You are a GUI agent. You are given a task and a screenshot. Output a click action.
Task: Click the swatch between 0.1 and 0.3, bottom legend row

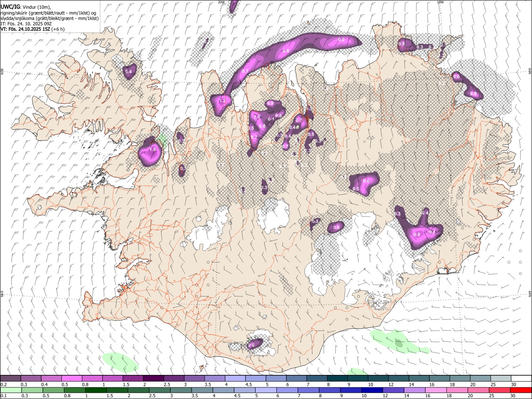(11, 390)
